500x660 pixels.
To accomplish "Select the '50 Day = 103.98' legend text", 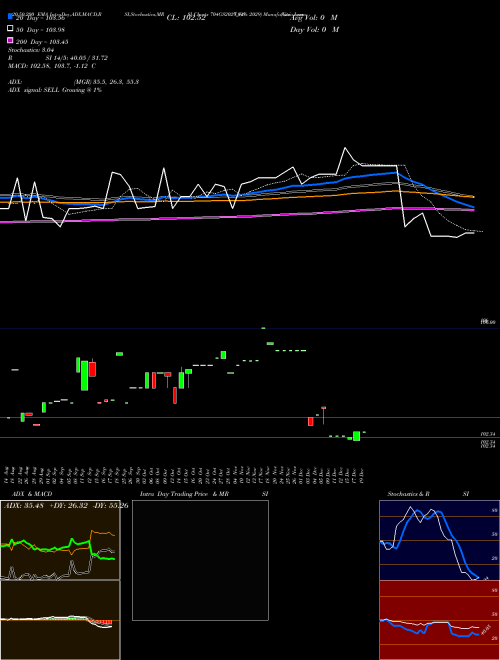I will pos(40,30).
